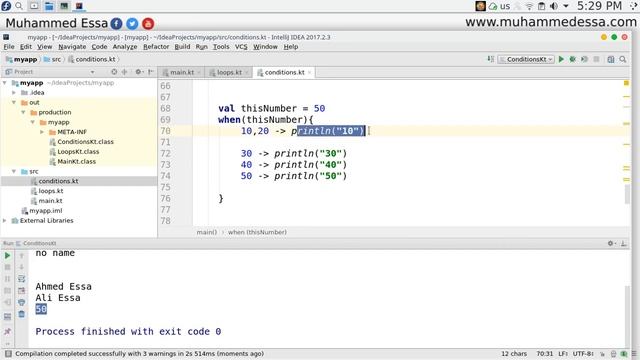
Task: Collapse all in the Project panel
Action: (124, 72)
